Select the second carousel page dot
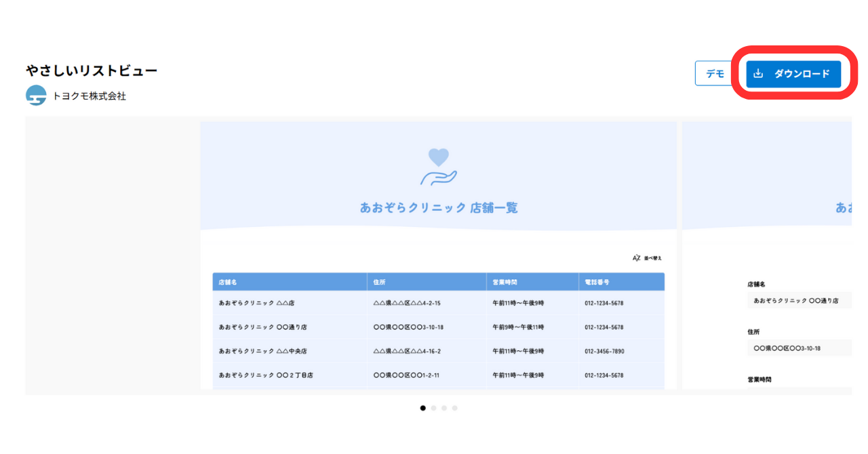 coord(433,408)
